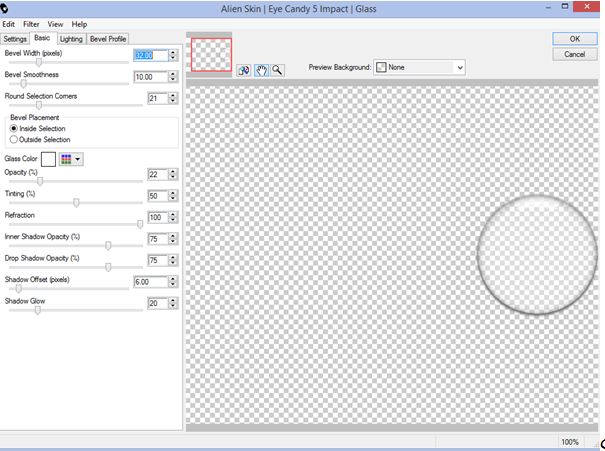Click the Refraction slider handle
605x451 pixels.
click(x=140, y=224)
